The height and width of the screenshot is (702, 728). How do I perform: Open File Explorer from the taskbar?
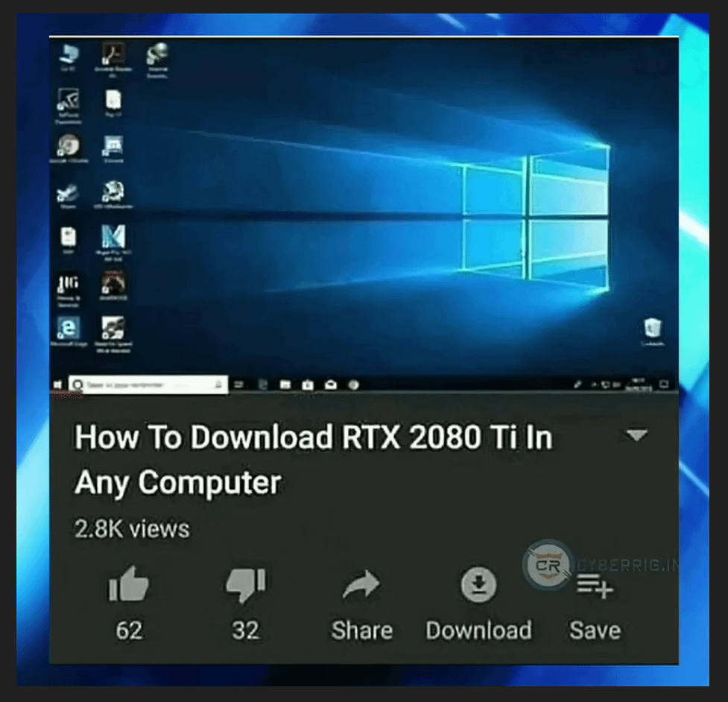(285, 385)
